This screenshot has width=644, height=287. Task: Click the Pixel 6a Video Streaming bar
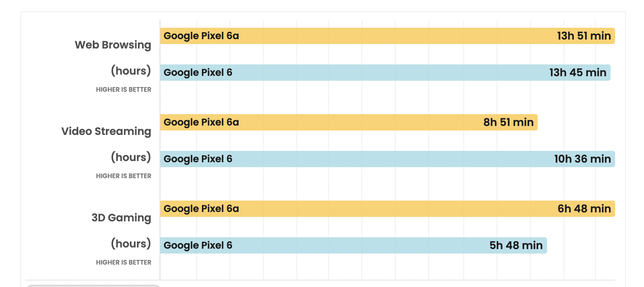coord(349,122)
